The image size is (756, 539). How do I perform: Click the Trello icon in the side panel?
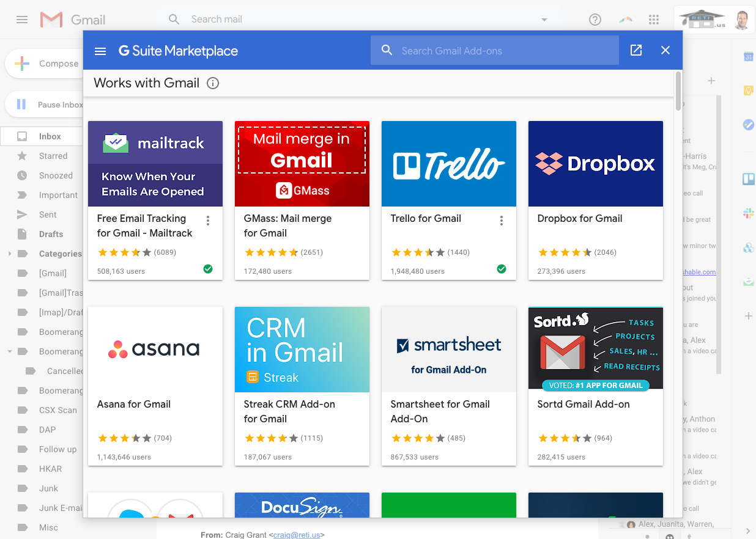tap(749, 178)
